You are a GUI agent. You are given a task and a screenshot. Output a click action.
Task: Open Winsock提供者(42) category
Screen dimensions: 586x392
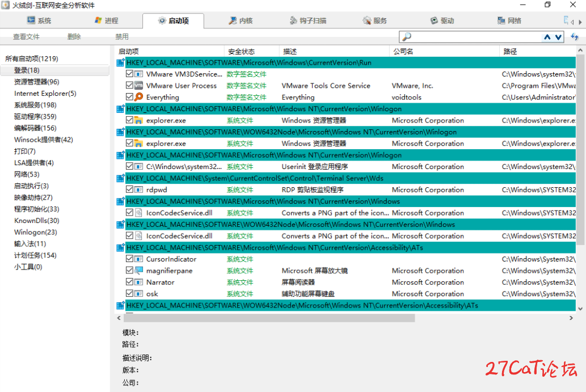coord(43,140)
